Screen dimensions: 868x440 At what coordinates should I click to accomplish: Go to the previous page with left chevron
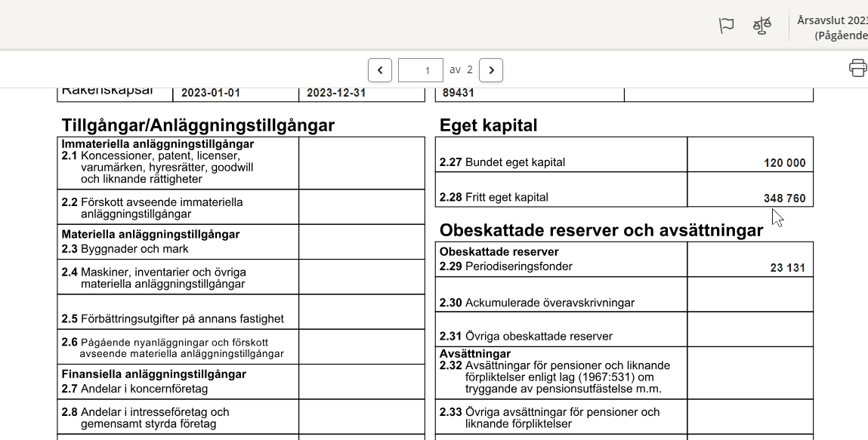(x=380, y=70)
